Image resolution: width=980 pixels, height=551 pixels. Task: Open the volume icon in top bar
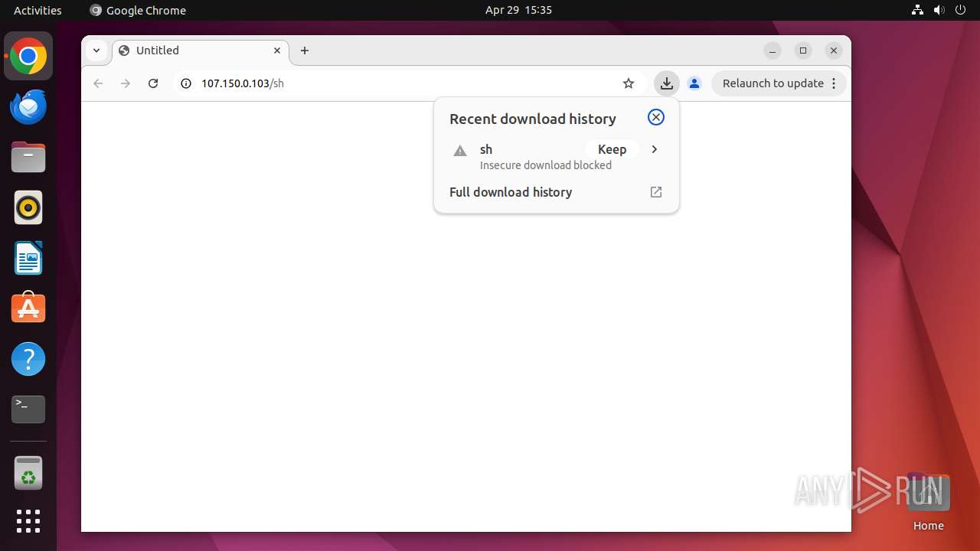pyautogui.click(x=939, y=10)
